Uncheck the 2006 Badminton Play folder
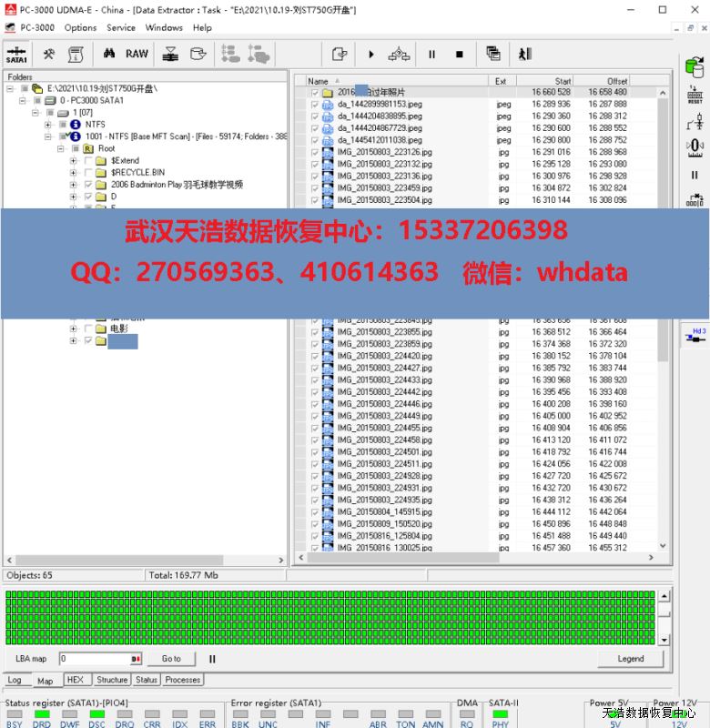 coord(88,184)
